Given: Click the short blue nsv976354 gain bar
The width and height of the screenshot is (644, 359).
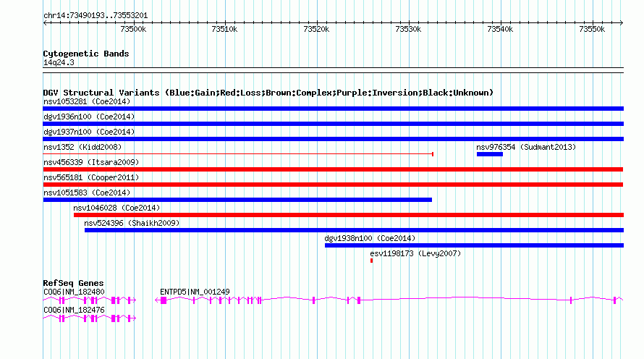Looking at the screenshot, I should coord(490,154).
